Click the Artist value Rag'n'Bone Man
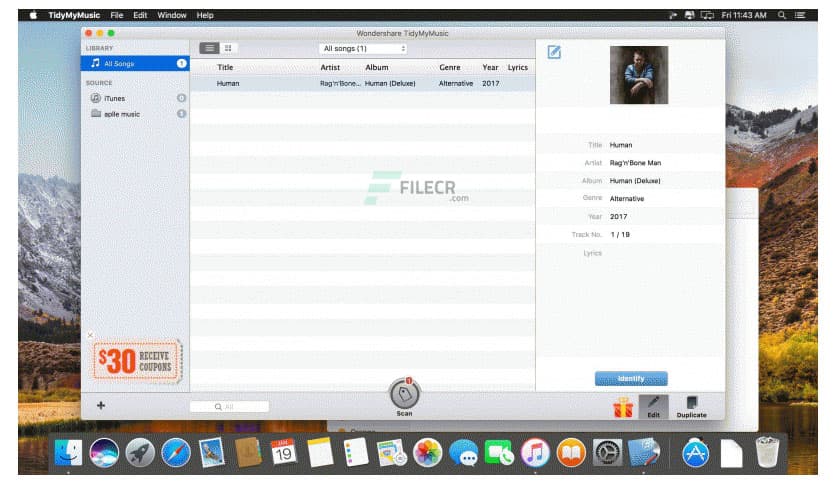This screenshot has height=484, width=836. (x=635, y=163)
